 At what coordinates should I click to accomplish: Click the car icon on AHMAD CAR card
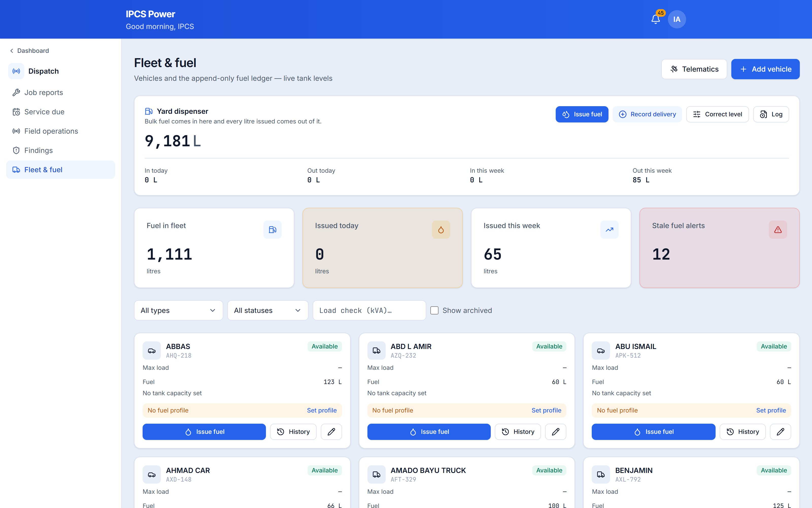coord(152,474)
